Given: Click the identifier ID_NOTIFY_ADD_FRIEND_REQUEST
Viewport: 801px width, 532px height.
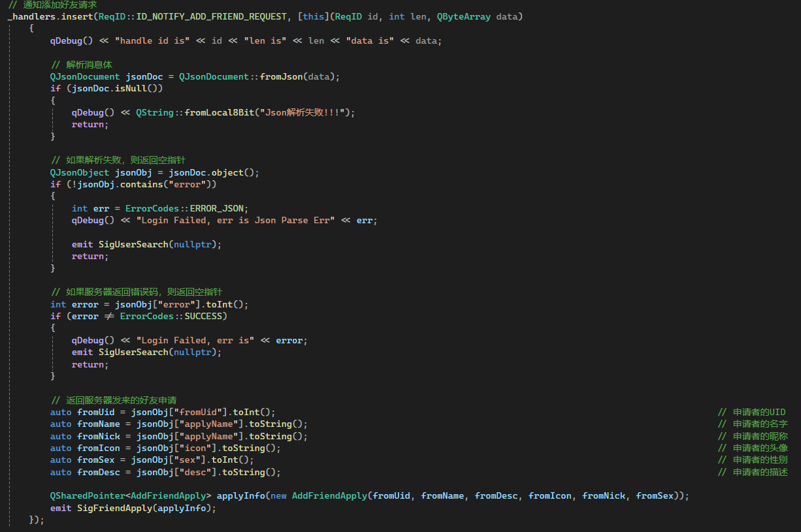Looking at the screenshot, I should pos(212,16).
